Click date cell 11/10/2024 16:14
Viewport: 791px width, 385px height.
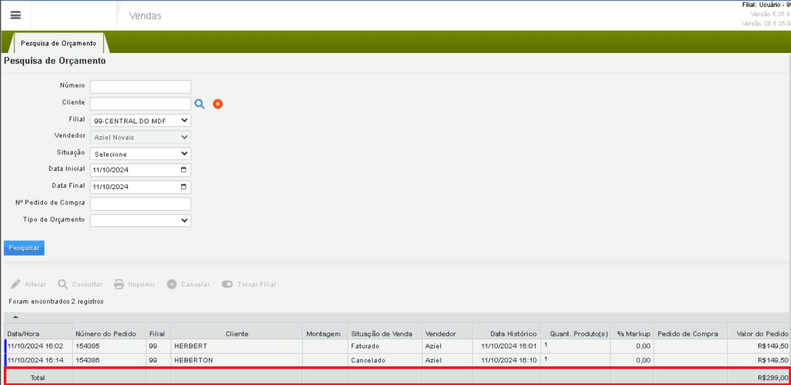tap(35, 361)
